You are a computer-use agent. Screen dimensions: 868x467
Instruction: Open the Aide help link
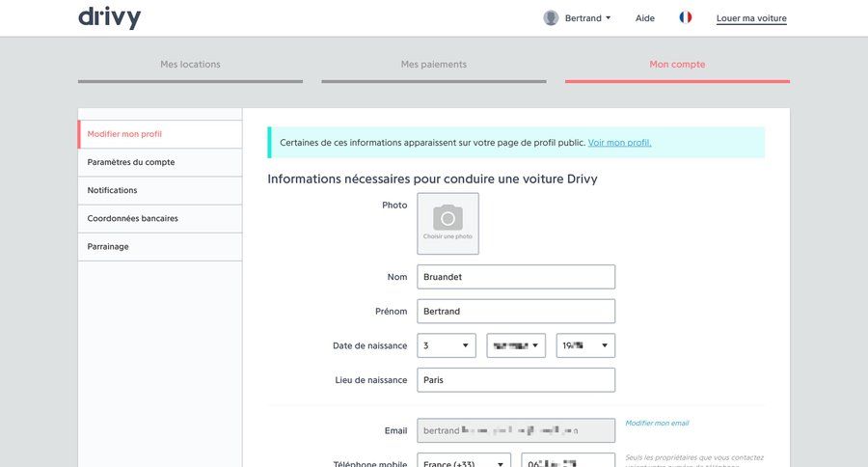tap(645, 18)
